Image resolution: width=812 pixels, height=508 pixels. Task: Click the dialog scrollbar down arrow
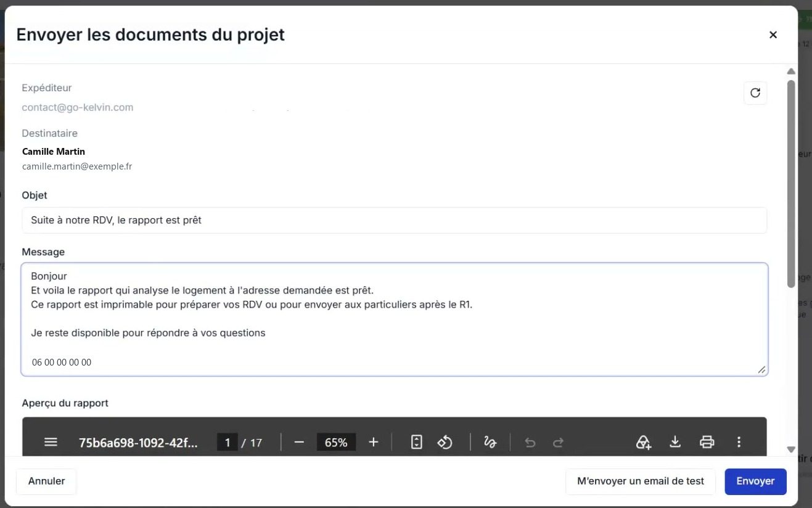[791, 449]
